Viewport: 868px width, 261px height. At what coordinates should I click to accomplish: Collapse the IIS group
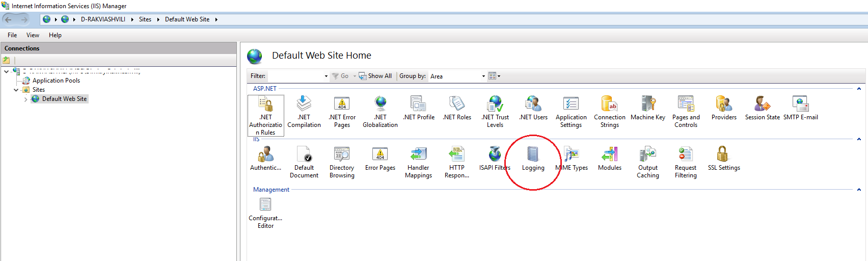tap(859, 139)
